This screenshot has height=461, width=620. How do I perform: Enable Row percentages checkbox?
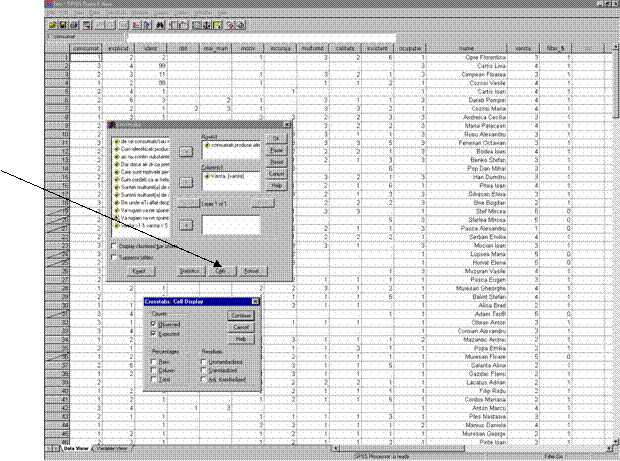tap(154, 362)
